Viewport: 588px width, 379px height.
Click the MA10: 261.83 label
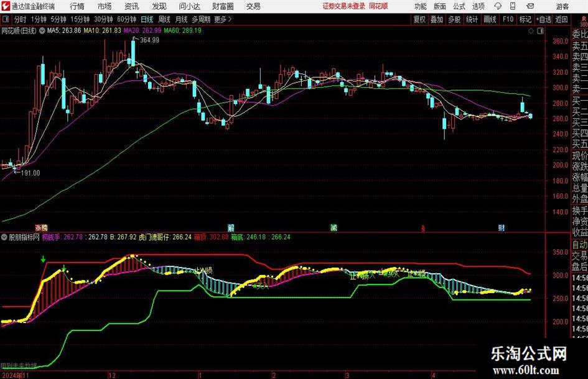103,30
